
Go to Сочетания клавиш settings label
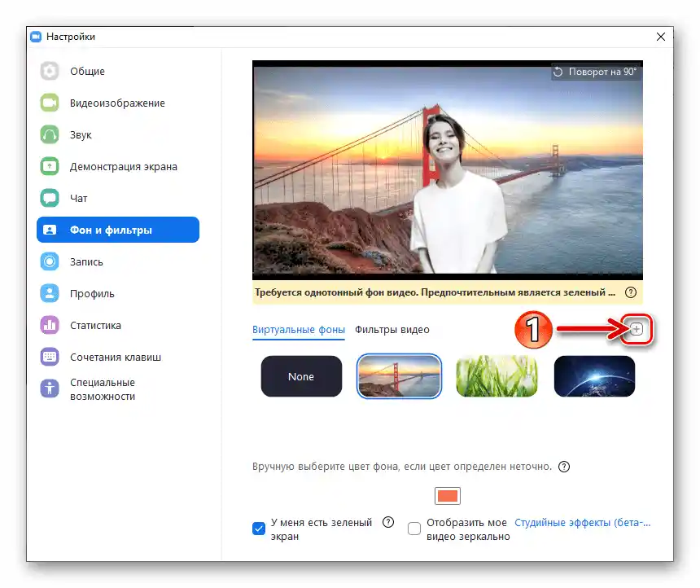(116, 357)
